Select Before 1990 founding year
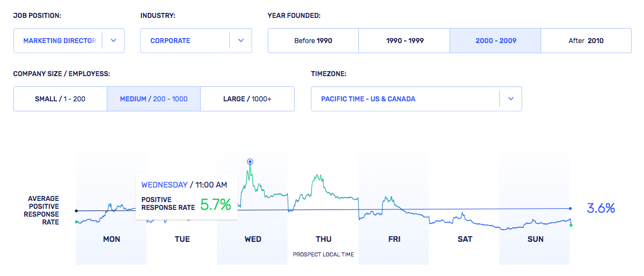The width and height of the screenshot is (644, 276). (x=313, y=41)
